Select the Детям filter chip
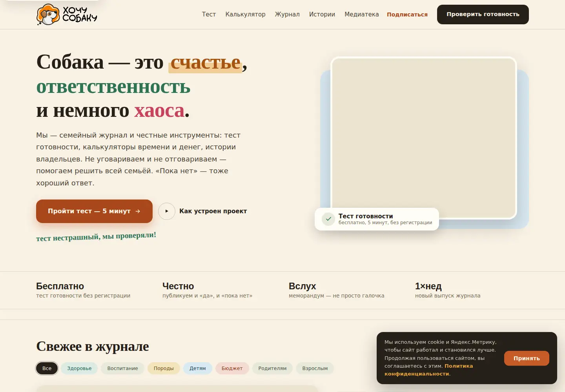Image resolution: width=565 pixels, height=392 pixels. (x=198, y=368)
